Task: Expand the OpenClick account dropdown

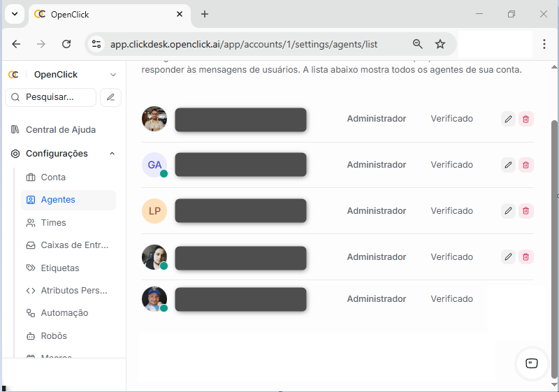Action: 113,75
